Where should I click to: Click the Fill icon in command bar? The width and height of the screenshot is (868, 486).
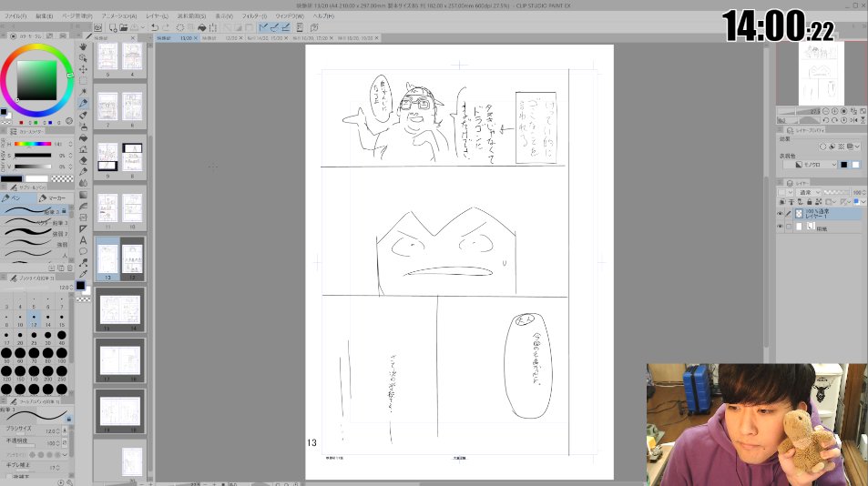point(202,27)
